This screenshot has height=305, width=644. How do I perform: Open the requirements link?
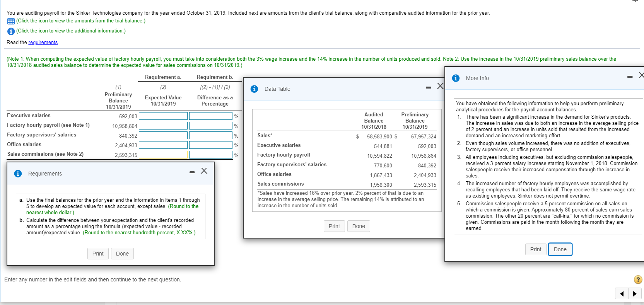point(43,43)
